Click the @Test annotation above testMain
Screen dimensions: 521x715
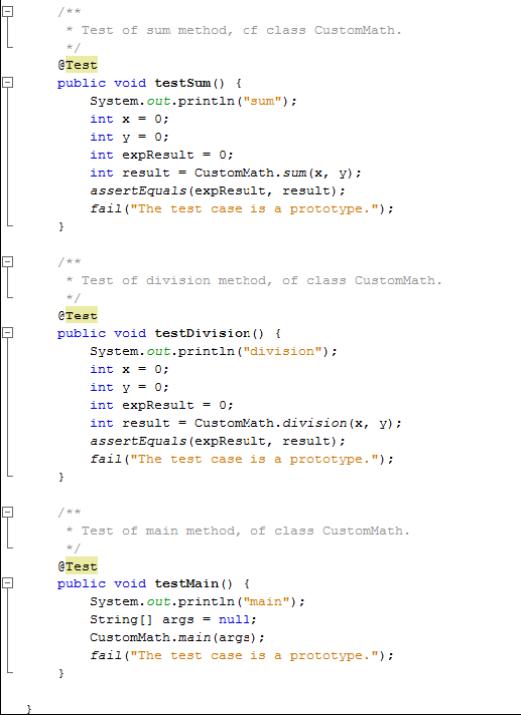(x=77, y=566)
